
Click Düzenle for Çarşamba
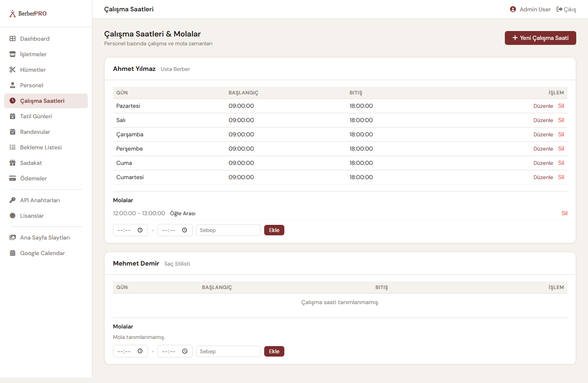(543, 135)
